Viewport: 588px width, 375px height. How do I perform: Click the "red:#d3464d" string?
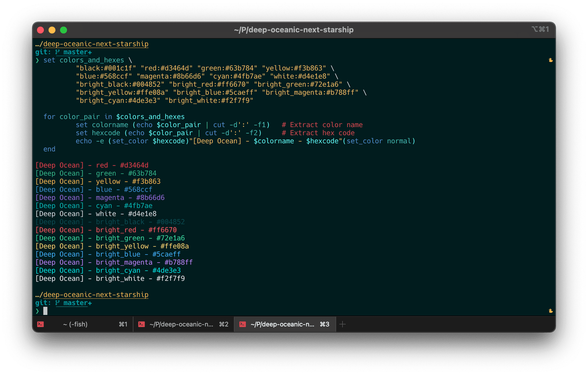point(167,68)
